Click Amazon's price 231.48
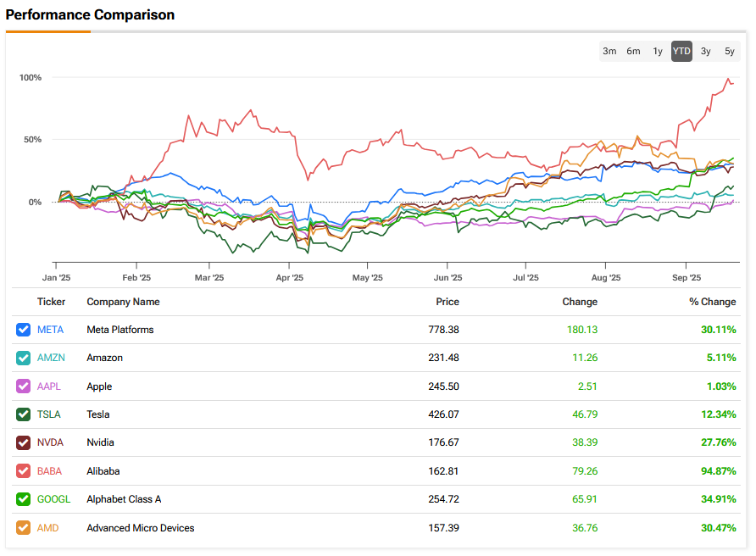Image resolution: width=756 pixels, height=556 pixels. tap(443, 358)
